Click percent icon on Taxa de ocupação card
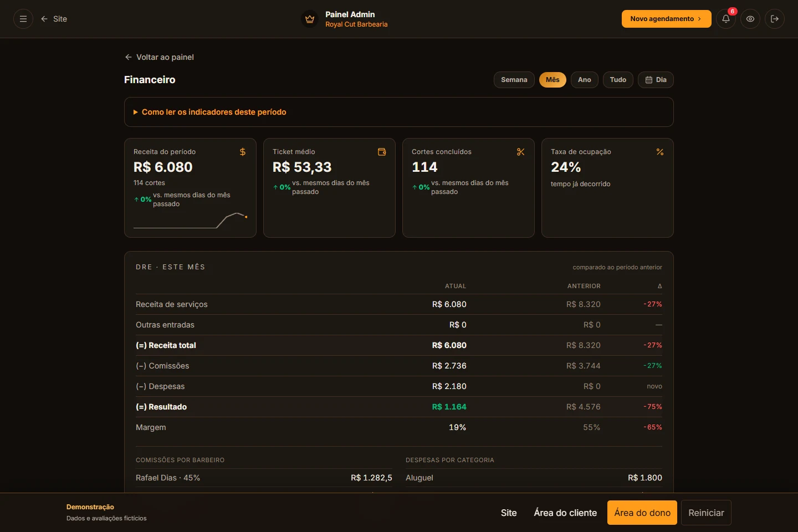Screen dimensions: 798x532 [660, 152]
